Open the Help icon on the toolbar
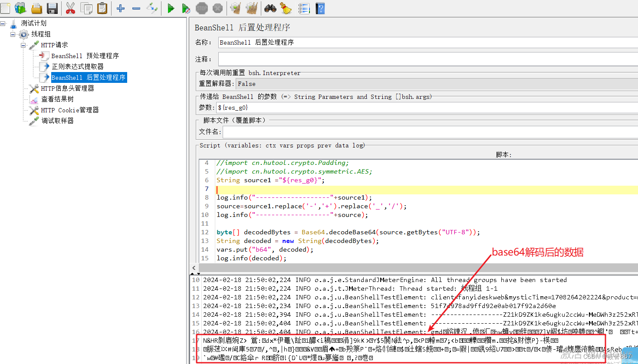The image size is (638, 364). [x=320, y=8]
